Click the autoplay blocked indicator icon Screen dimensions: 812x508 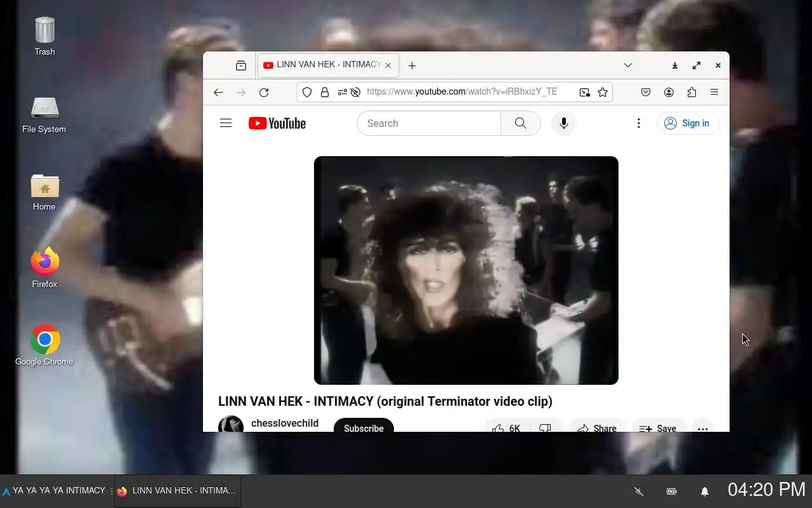tap(356, 92)
